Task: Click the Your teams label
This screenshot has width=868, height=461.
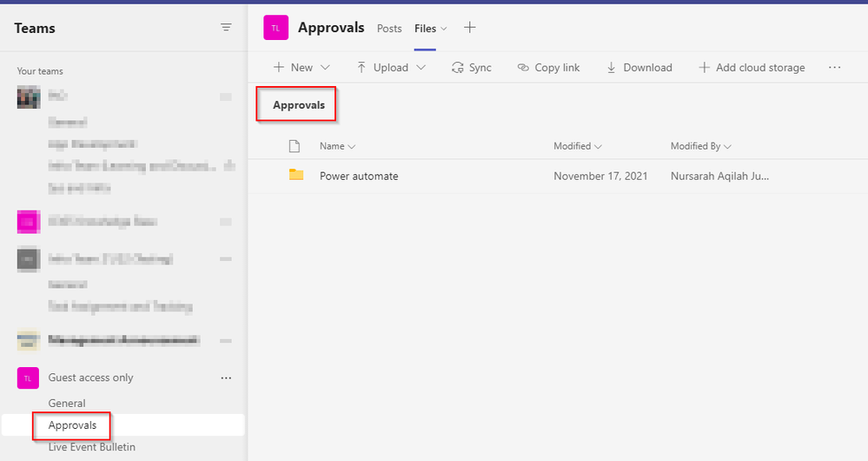Action: pos(40,71)
